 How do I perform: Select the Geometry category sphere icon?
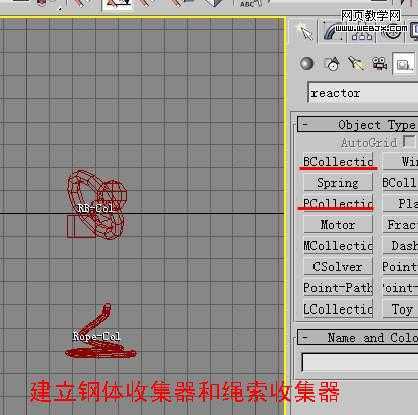coord(306,64)
